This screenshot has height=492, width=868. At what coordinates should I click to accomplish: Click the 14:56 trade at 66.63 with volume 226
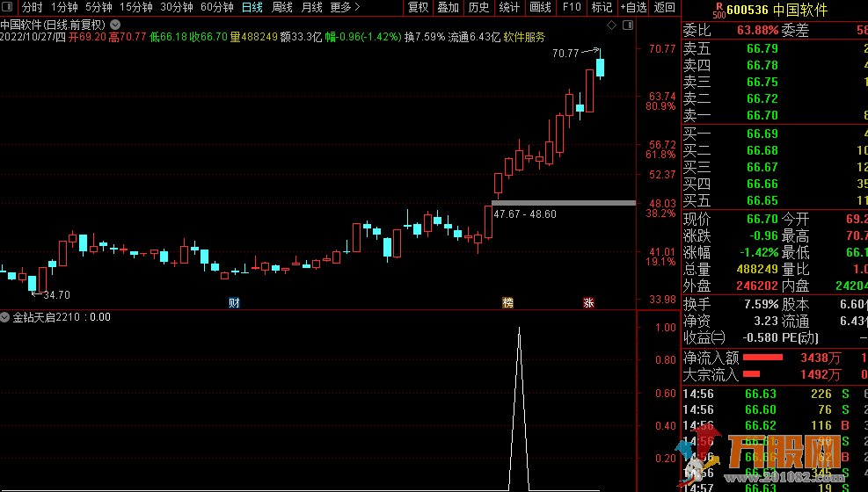point(775,394)
